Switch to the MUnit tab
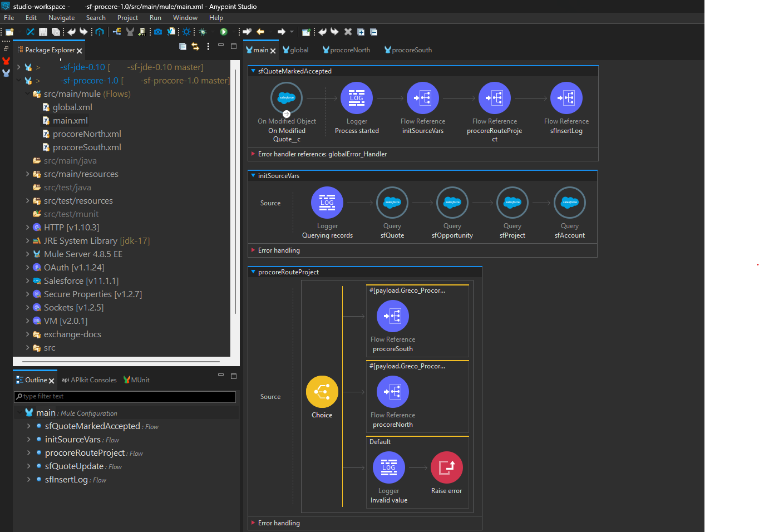Viewport: 759px width, 532px height. [136, 380]
